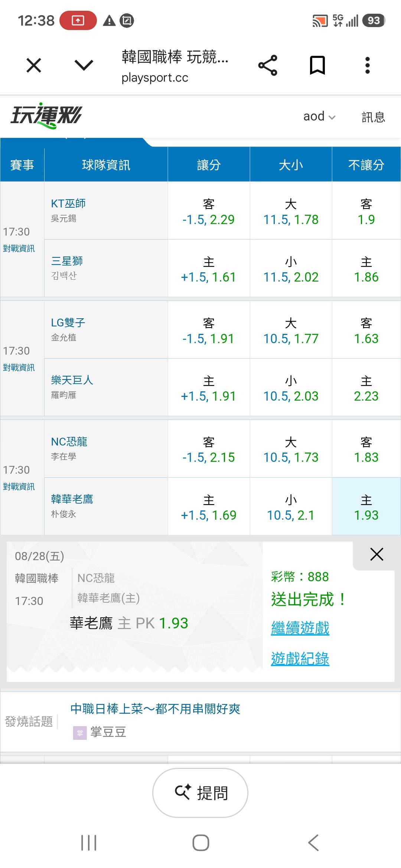Open the 遊戲紀錄 link

(300, 659)
